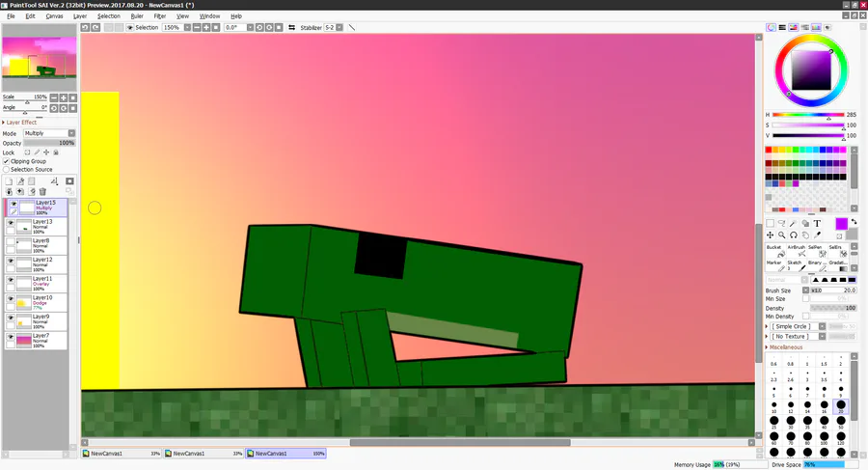
Task: Open the Ruler menu
Action: (137, 16)
